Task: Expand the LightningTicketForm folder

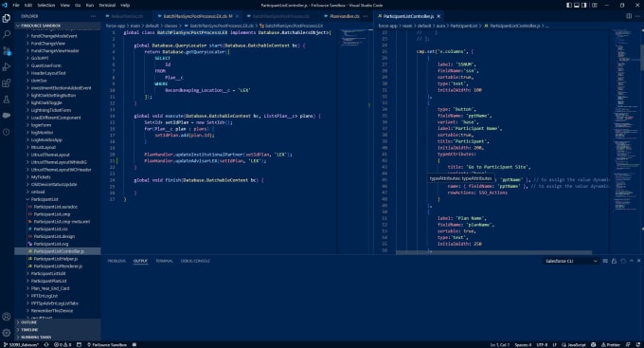Action: (x=58, y=110)
